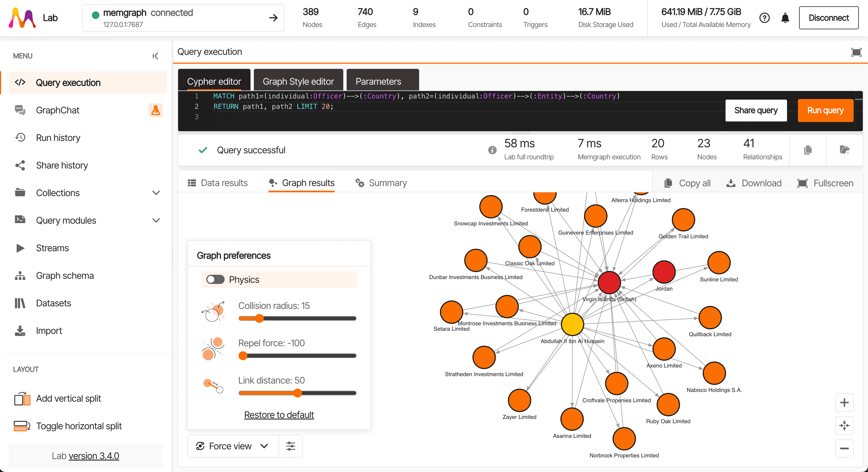The width and height of the screenshot is (868, 472).
Task: Click the Golden Trail Limited node
Action: [x=683, y=220]
